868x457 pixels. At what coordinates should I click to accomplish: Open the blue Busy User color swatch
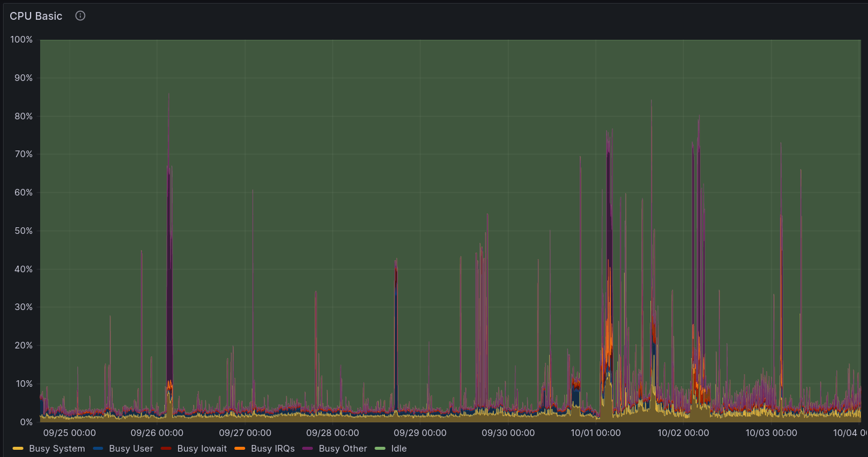coord(98,449)
